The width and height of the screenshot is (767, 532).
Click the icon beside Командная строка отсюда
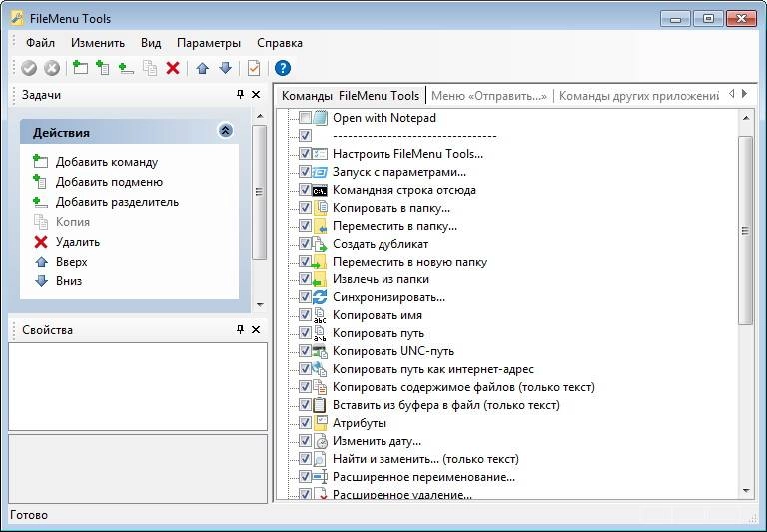tap(320, 190)
